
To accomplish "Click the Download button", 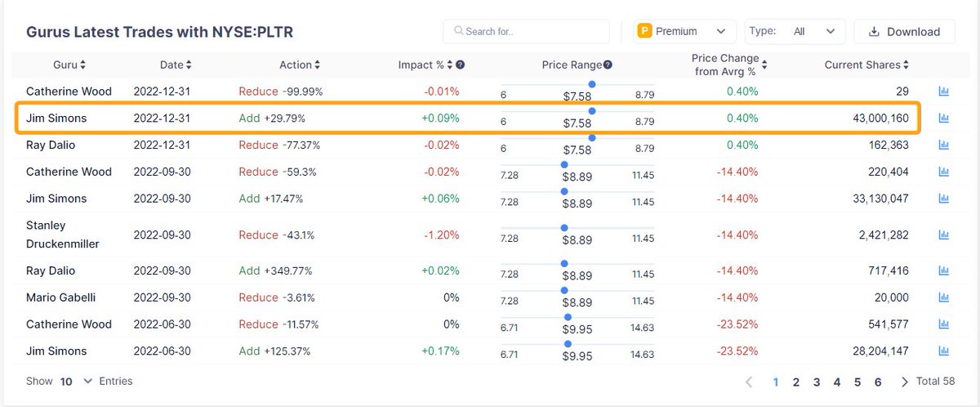I will pyautogui.click(x=904, y=32).
